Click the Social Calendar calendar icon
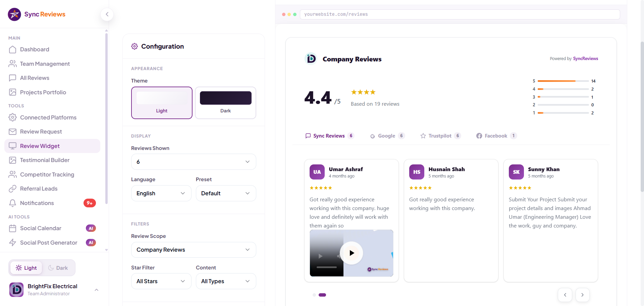The image size is (644, 306). (x=13, y=228)
